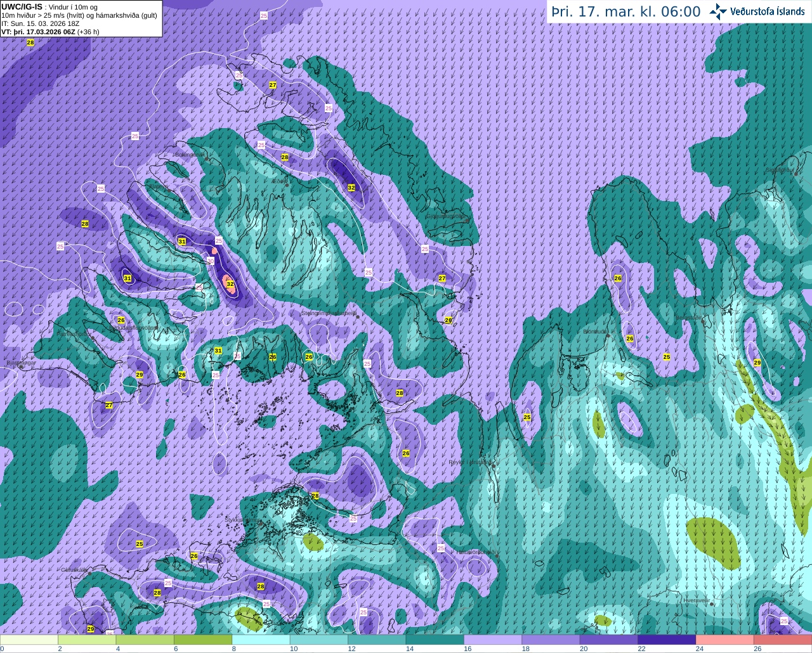The height and width of the screenshot is (653, 812).
Task: Click the legend scale number 8
Action: coord(234,649)
